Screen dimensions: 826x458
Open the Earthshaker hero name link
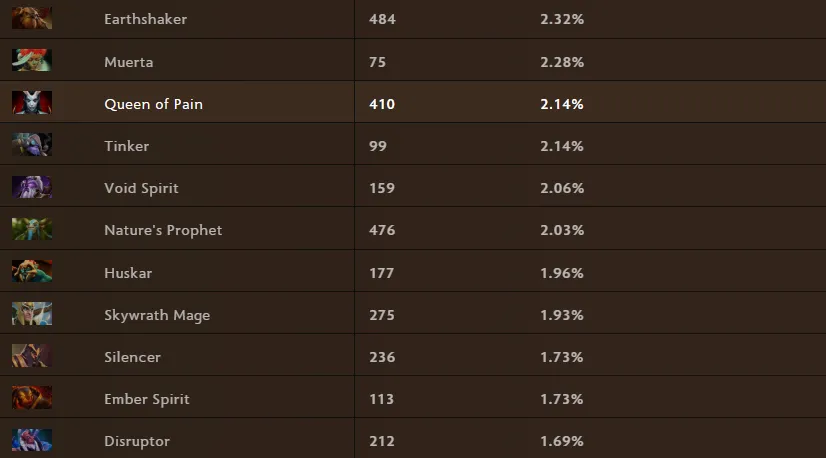click(145, 19)
